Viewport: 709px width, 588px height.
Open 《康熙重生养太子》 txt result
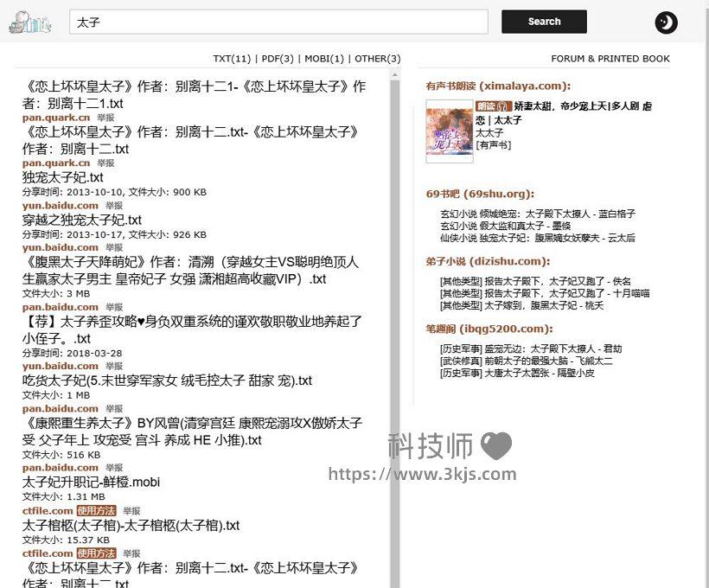tap(192, 431)
